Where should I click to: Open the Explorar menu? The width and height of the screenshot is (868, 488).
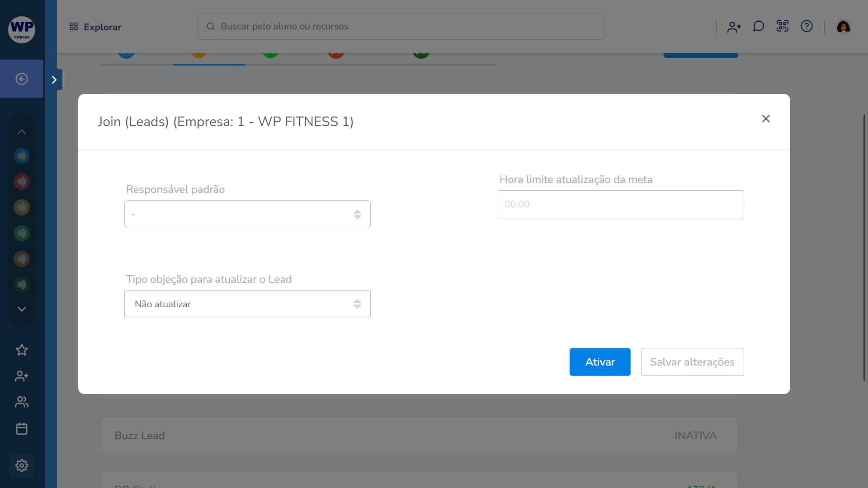point(95,27)
